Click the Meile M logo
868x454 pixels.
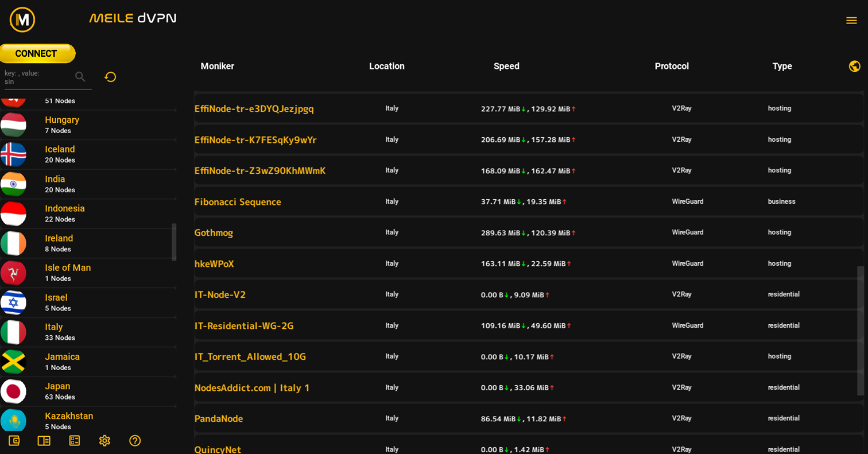23,20
